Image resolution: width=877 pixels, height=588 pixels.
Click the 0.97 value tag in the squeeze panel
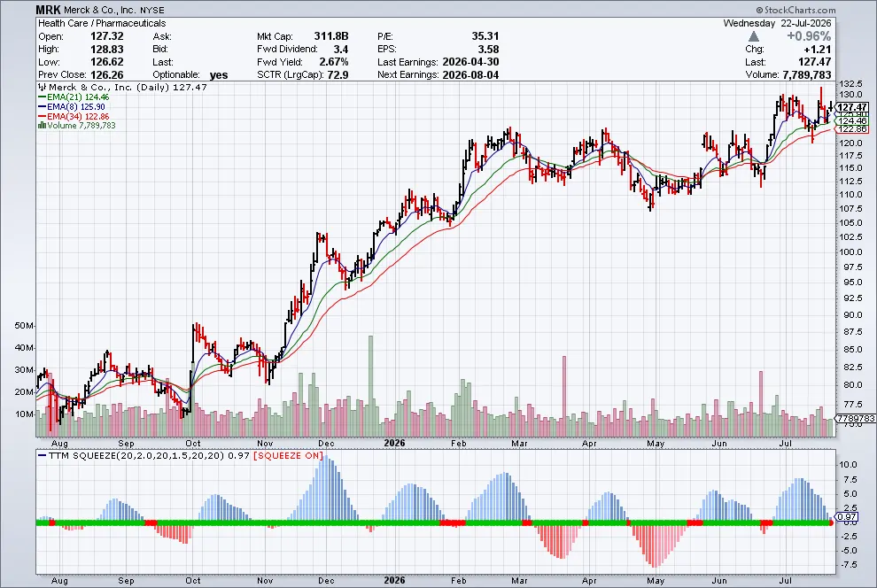[x=848, y=516]
